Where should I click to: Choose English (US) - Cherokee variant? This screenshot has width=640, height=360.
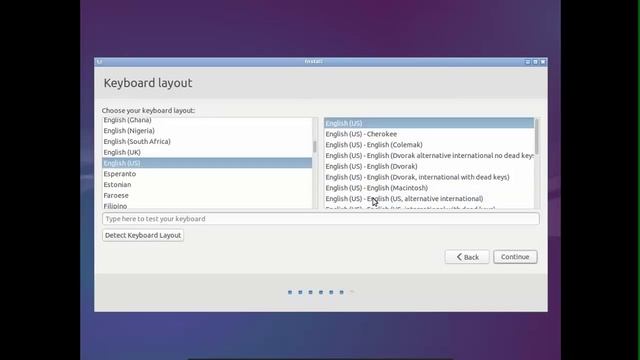pos(429,134)
